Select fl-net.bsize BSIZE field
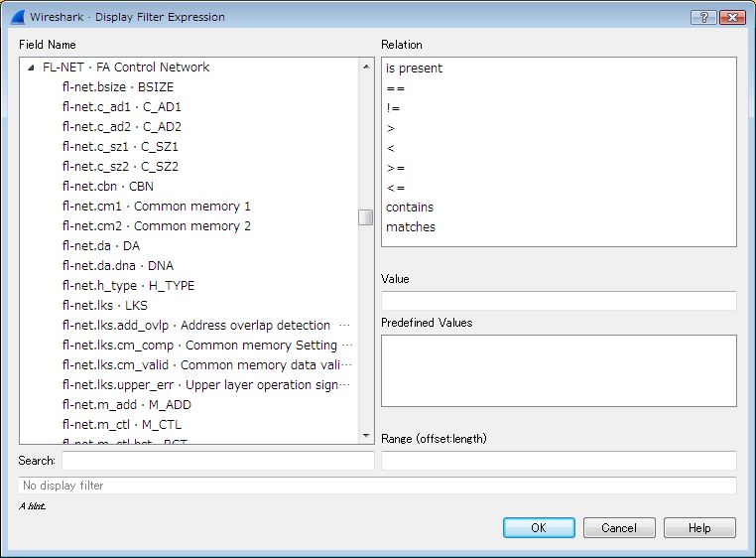This screenshot has height=558, width=756. tap(118, 87)
